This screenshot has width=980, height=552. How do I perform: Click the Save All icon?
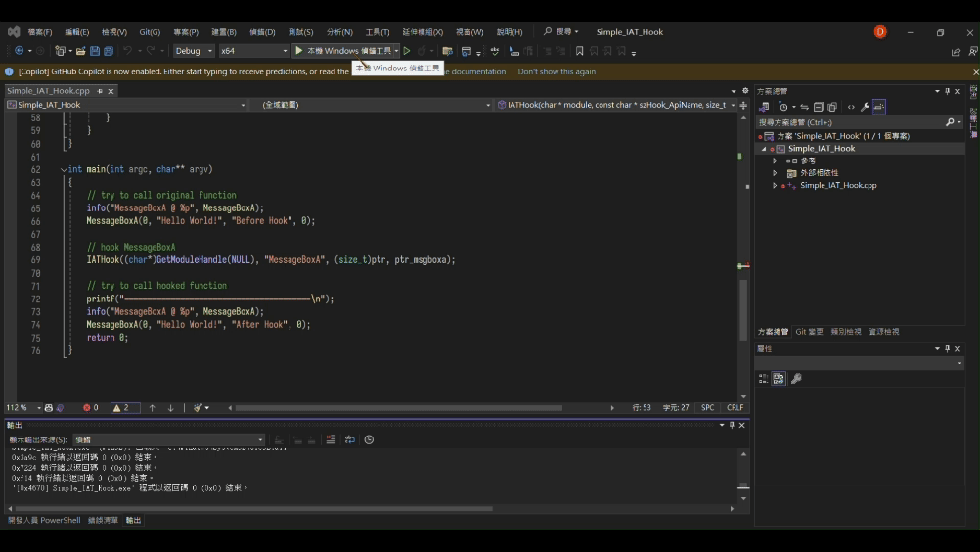point(109,51)
